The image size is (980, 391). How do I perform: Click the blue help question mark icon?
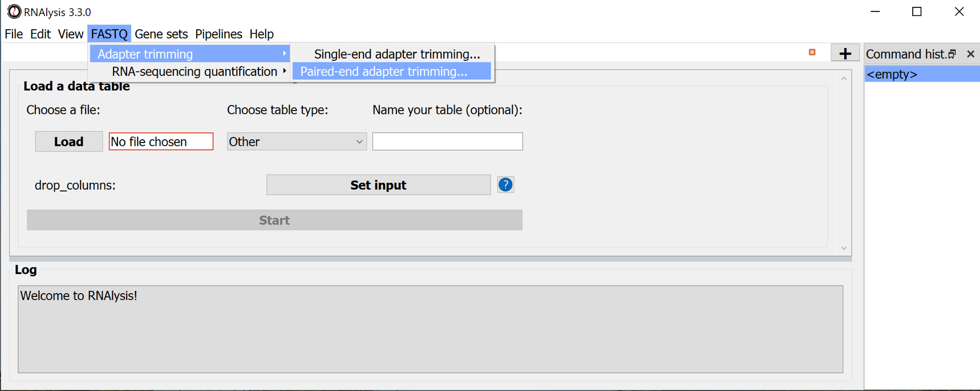505,185
